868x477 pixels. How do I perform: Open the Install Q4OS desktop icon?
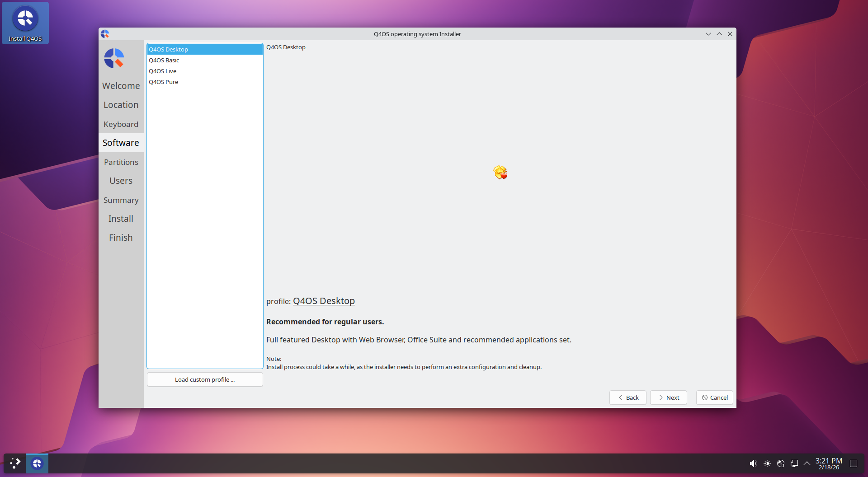tap(25, 23)
